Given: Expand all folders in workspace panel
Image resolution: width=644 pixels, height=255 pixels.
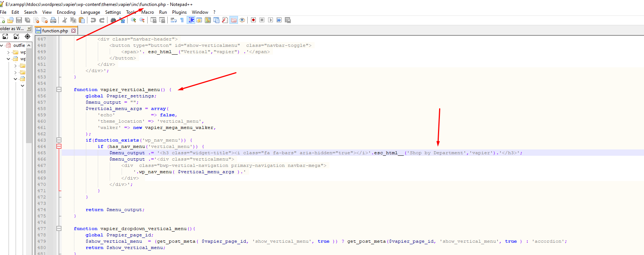Looking at the screenshot, I should click(5, 36).
